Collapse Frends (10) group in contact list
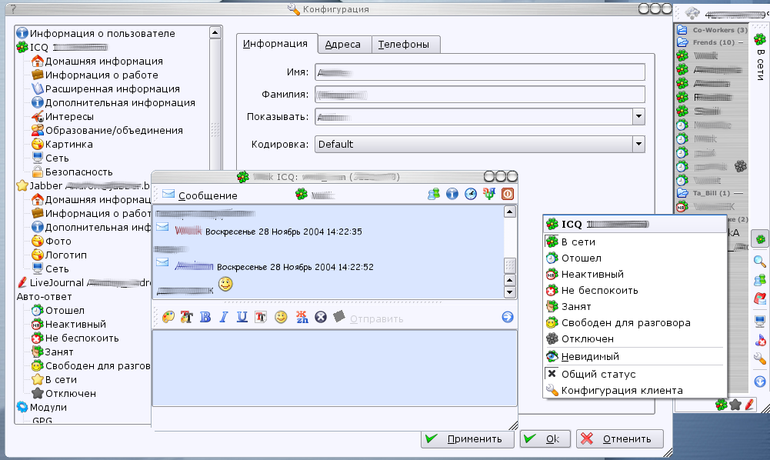Image resolution: width=770 pixels, height=460 pixels. pos(711,43)
